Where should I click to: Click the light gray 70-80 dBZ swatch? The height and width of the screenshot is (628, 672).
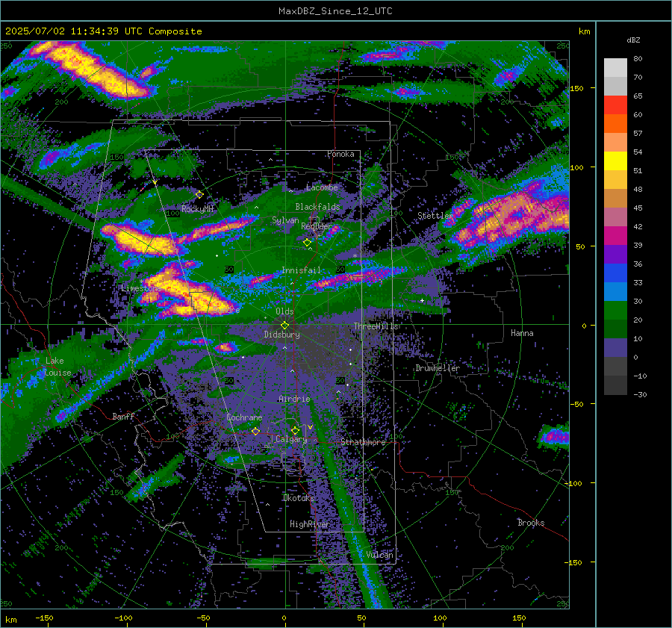(x=615, y=68)
